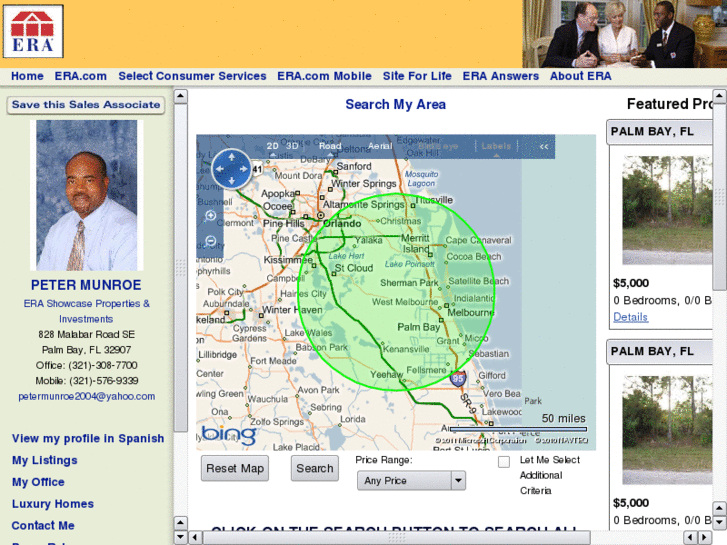The height and width of the screenshot is (545, 727).
Task: Open the Price Range dropdown
Action: (411, 481)
